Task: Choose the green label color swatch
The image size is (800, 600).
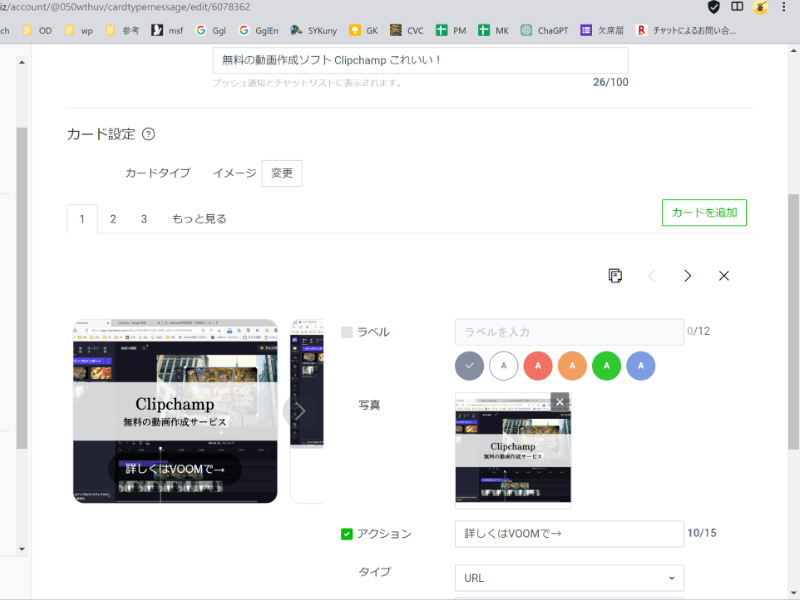Action: (606, 366)
